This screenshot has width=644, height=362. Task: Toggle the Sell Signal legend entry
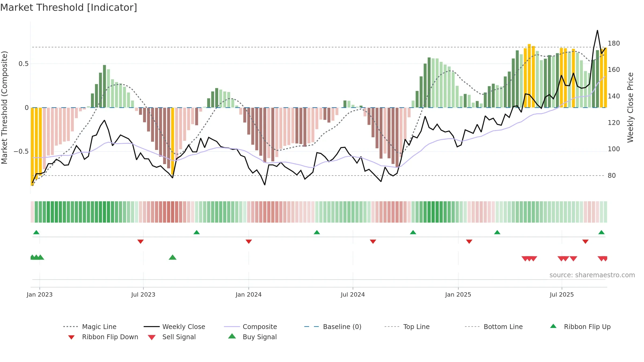(171, 337)
